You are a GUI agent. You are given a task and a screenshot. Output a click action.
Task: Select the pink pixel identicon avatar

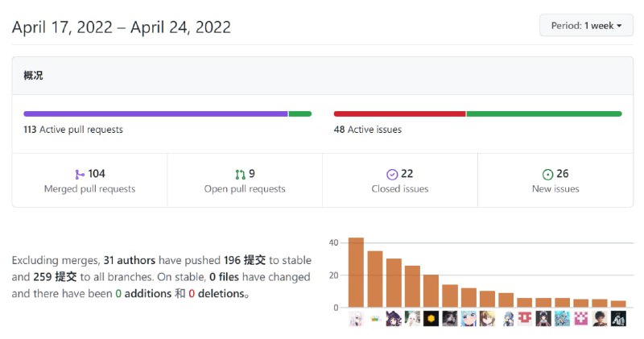(580, 319)
